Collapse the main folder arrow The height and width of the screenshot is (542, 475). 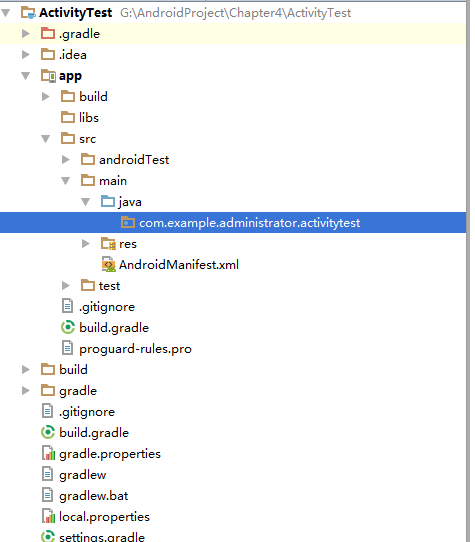click(66, 181)
